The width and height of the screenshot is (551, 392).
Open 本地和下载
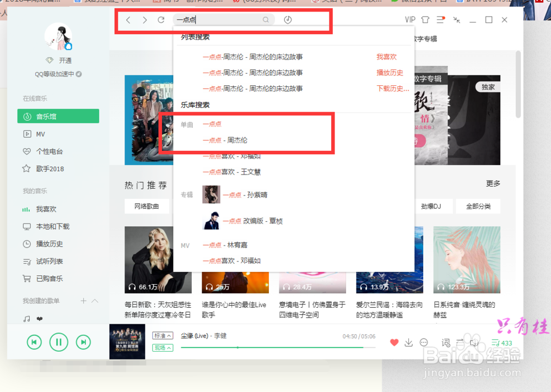tap(46, 227)
